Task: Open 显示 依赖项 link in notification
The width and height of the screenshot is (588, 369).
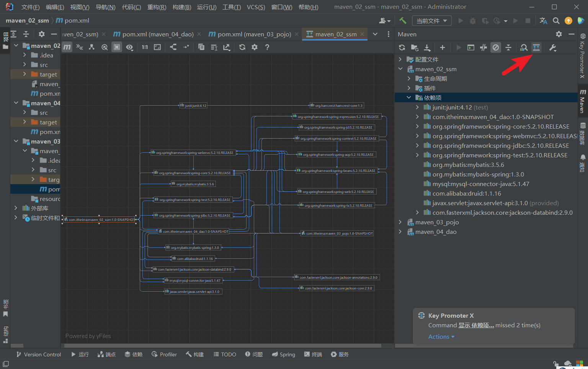Action: (476, 325)
